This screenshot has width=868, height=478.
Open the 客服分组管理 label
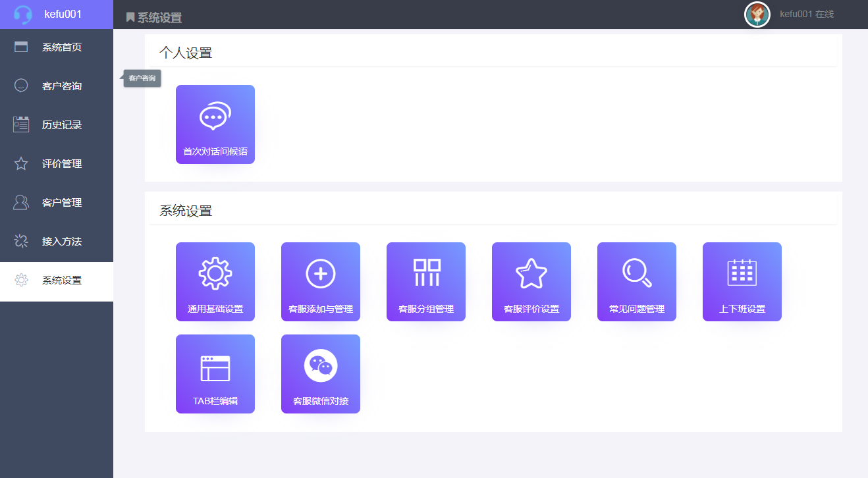pyautogui.click(x=426, y=309)
